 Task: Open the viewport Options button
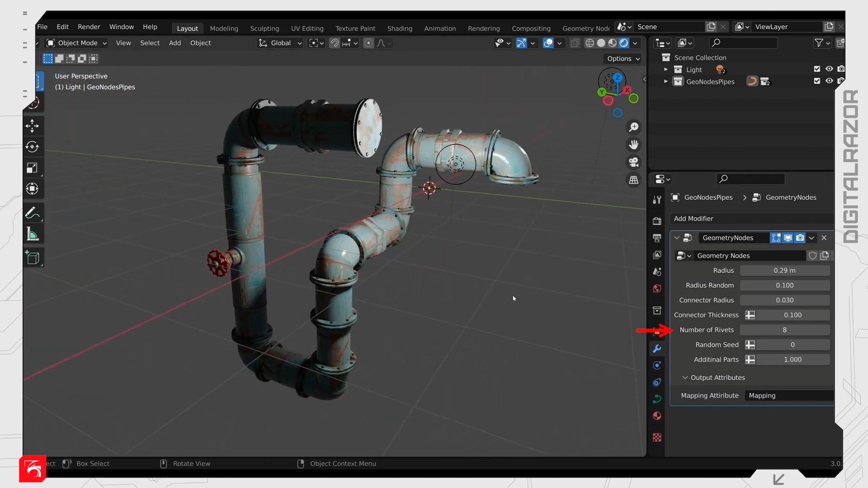coord(623,58)
